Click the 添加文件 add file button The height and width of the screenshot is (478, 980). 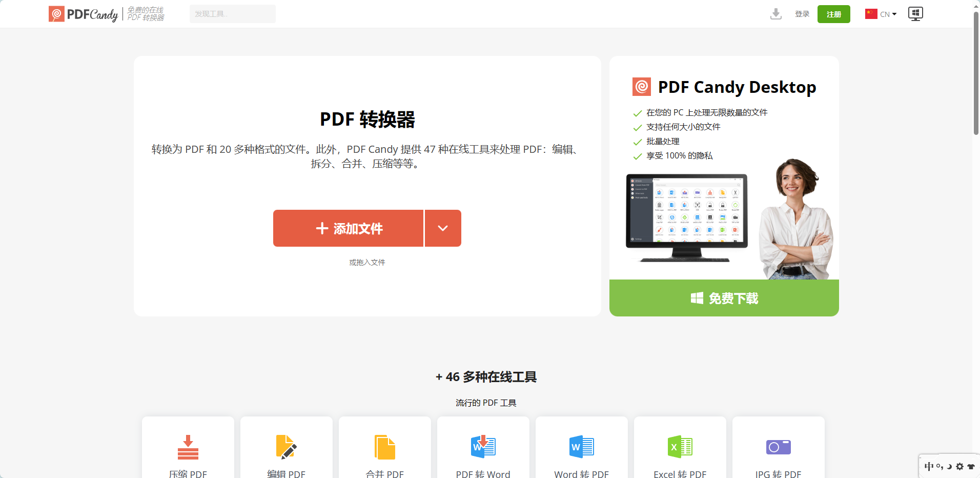click(348, 228)
